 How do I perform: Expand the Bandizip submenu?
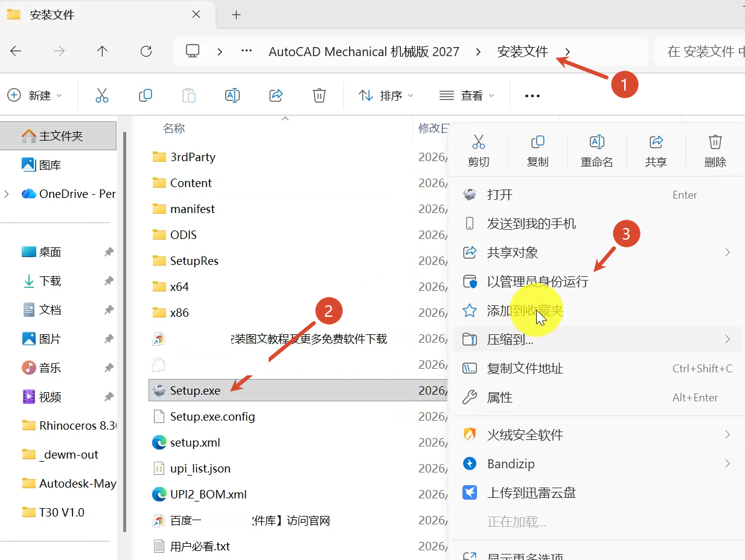pos(597,463)
